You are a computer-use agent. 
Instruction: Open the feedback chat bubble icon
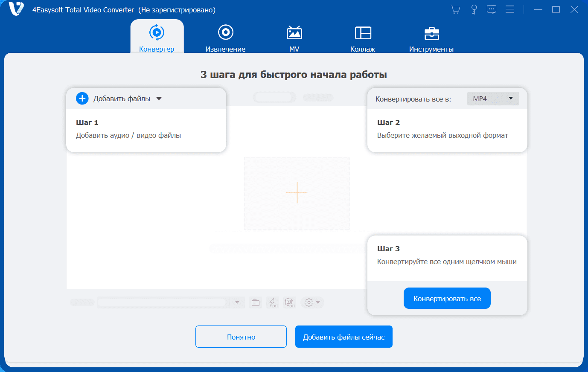(492, 9)
